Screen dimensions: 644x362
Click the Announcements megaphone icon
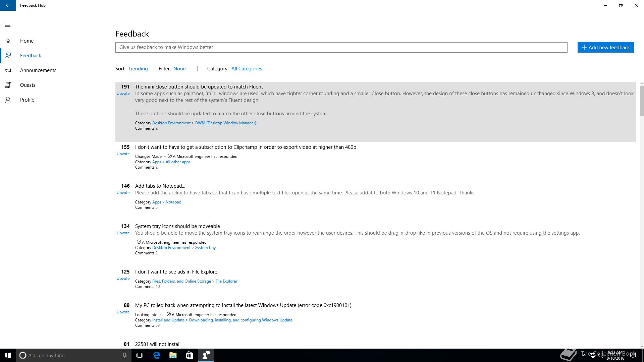point(8,70)
